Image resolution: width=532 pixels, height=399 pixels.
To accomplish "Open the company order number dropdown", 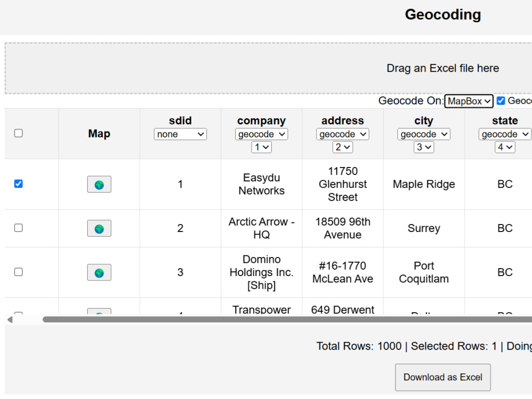I will [x=261, y=147].
